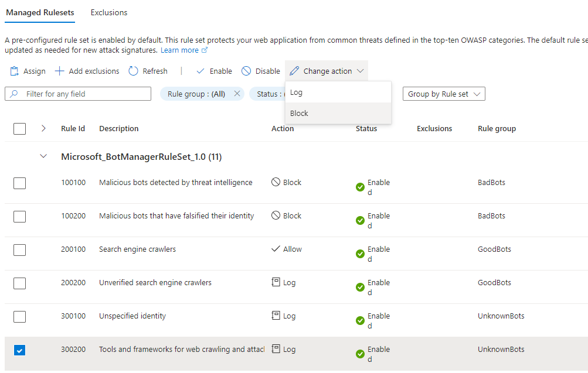Click the Block icon for rule 100200
This screenshot has width=588, height=373.
276,215
